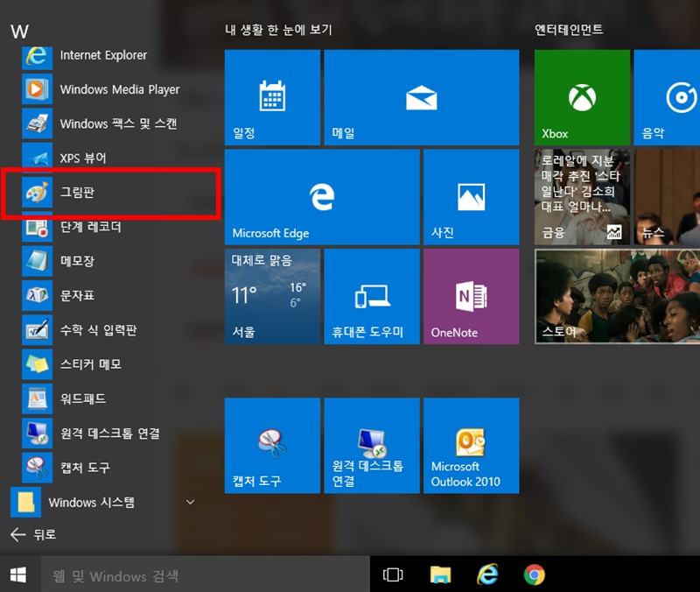
Task: Open the Windows 시스템 folder entry
Action: click(x=105, y=502)
